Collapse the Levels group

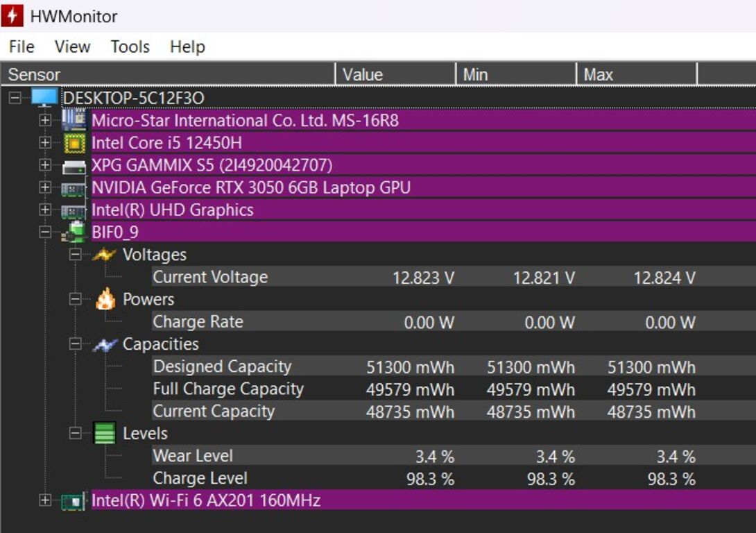point(75,433)
